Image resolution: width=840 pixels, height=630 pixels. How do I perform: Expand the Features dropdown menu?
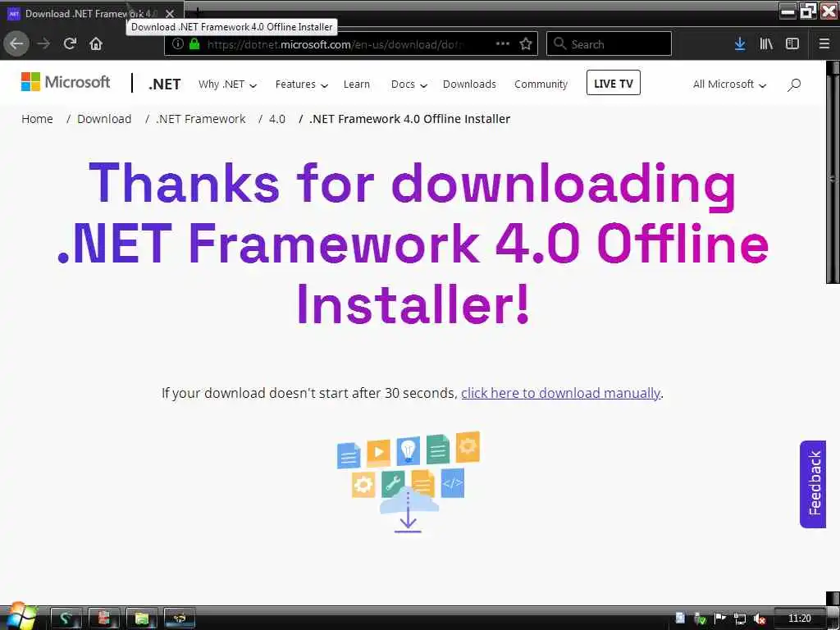(302, 84)
